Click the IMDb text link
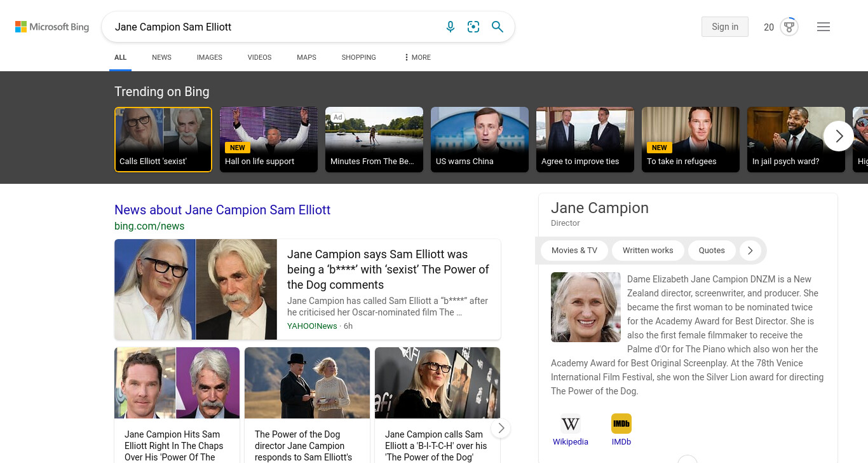 pyautogui.click(x=621, y=441)
